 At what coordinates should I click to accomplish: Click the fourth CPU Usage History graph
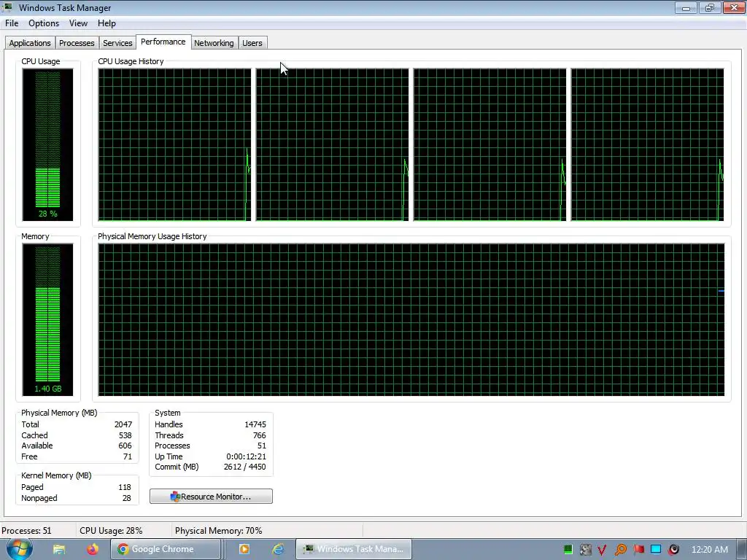pyautogui.click(x=648, y=144)
